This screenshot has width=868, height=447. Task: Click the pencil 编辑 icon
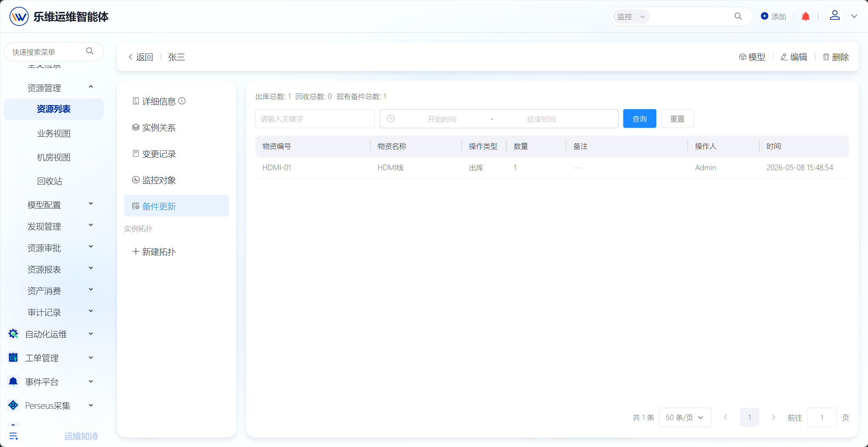784,57
